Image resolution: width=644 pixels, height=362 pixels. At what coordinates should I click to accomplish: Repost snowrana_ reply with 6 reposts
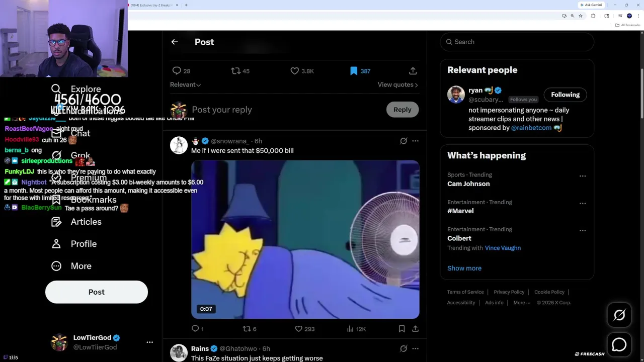tap(250, 329)
